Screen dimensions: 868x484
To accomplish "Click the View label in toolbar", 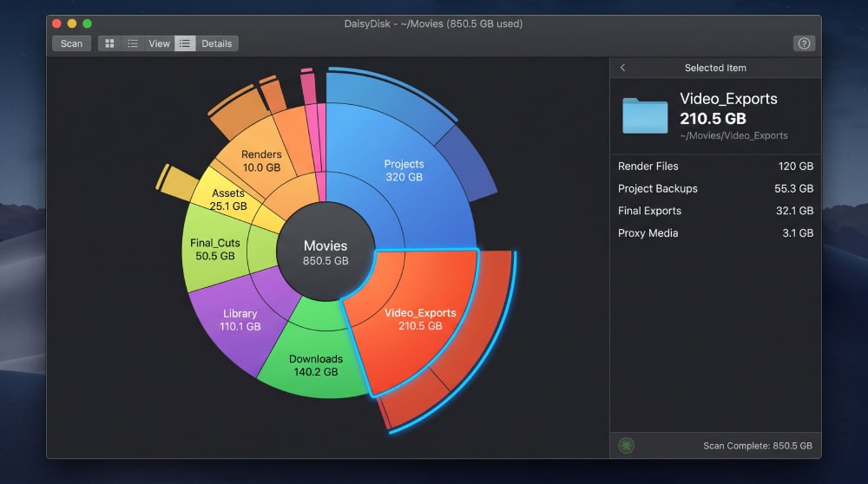I will click(159, 43).
